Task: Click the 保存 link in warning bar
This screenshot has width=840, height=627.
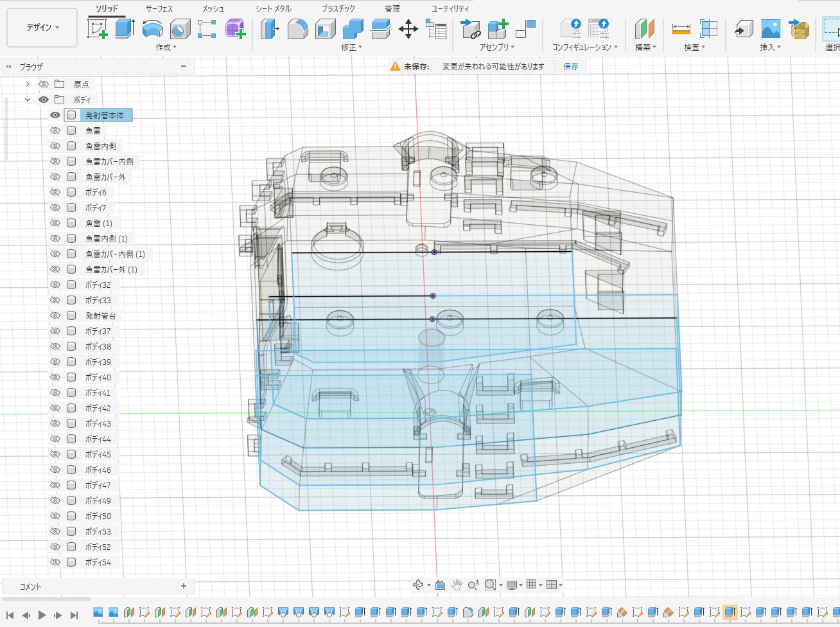Action: 571,66
